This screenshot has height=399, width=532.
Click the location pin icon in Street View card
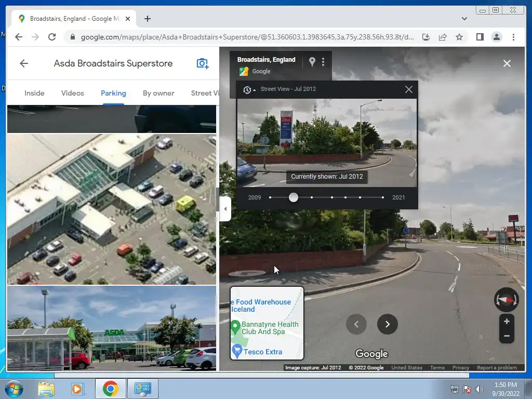(312, 61)
